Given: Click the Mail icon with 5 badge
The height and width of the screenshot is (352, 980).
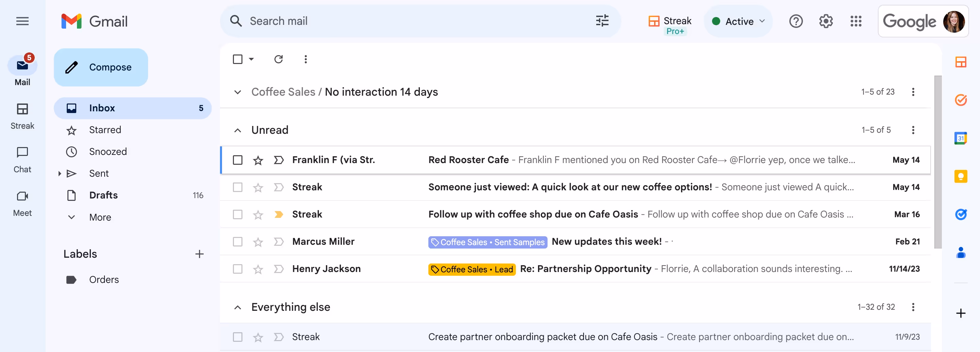Looking at the screenshot, I should coord(22,65).
